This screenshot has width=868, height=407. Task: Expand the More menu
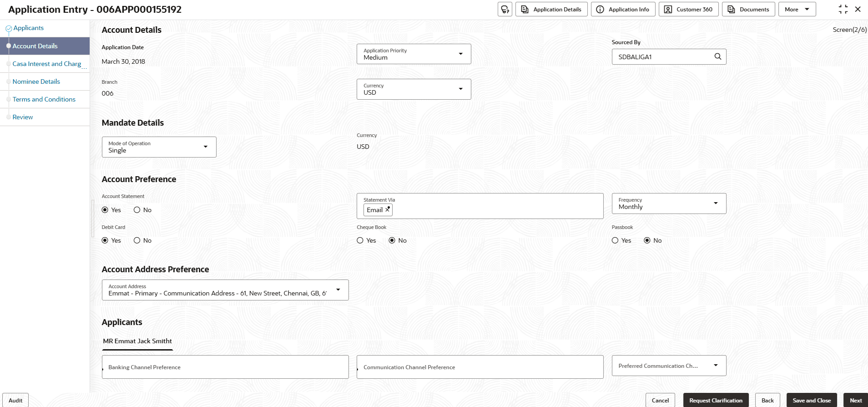click(797, 9)
